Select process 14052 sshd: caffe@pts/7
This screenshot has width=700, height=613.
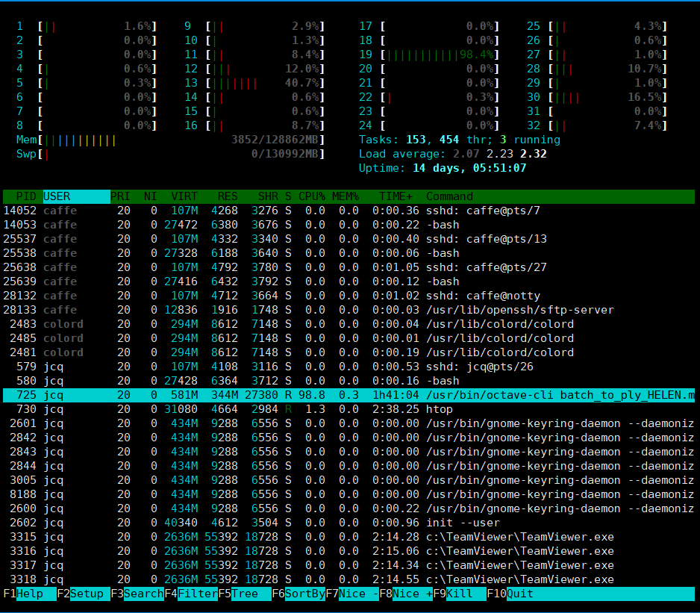[x=349, y=211]
